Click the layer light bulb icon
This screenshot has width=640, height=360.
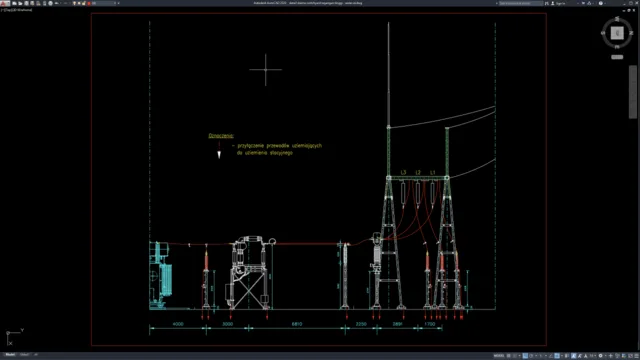point(74,3)
